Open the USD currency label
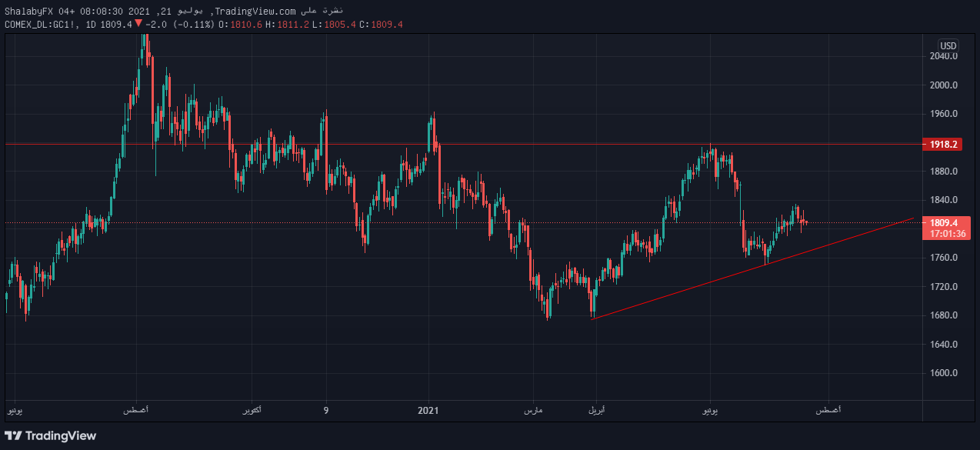This screenshot has width=980, height=450. point(948,45)
